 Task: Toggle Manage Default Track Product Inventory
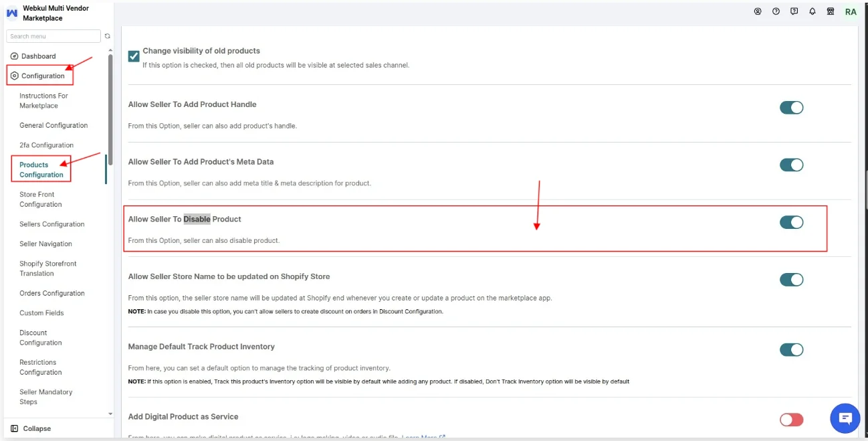pyautogui.click(x=791, y=349)
